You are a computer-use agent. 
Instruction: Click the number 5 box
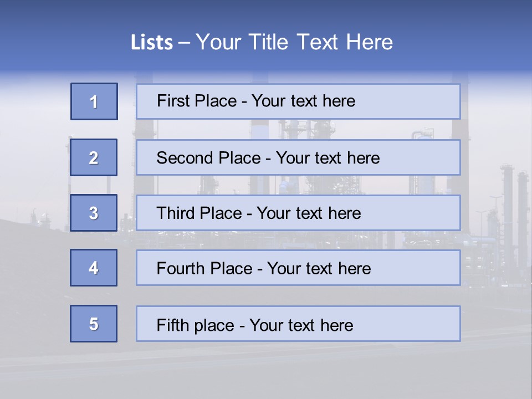(x=94, y=324)
